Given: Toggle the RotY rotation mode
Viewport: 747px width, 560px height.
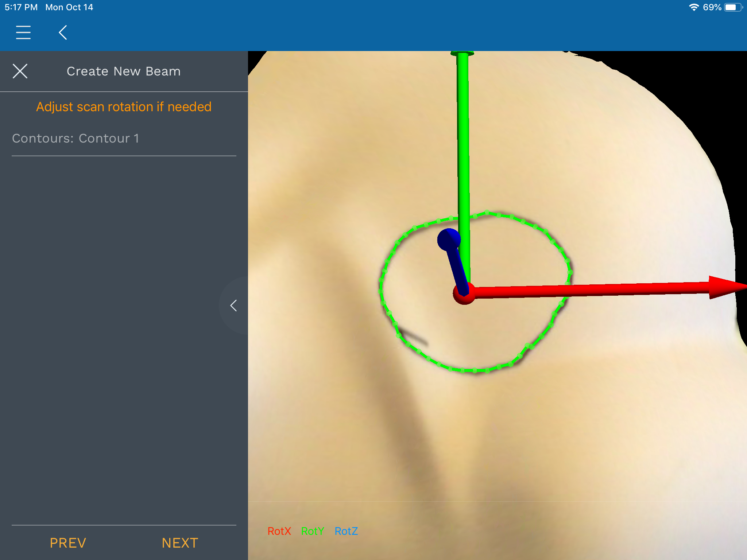Looking at the screenshot, I should [313, 531].
